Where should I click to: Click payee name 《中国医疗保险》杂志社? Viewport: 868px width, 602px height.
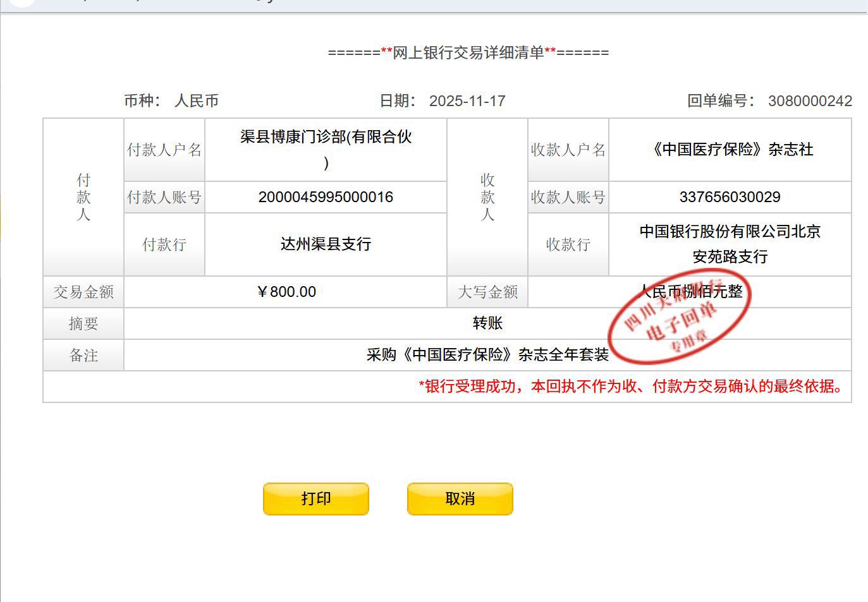tap(730, 150)
